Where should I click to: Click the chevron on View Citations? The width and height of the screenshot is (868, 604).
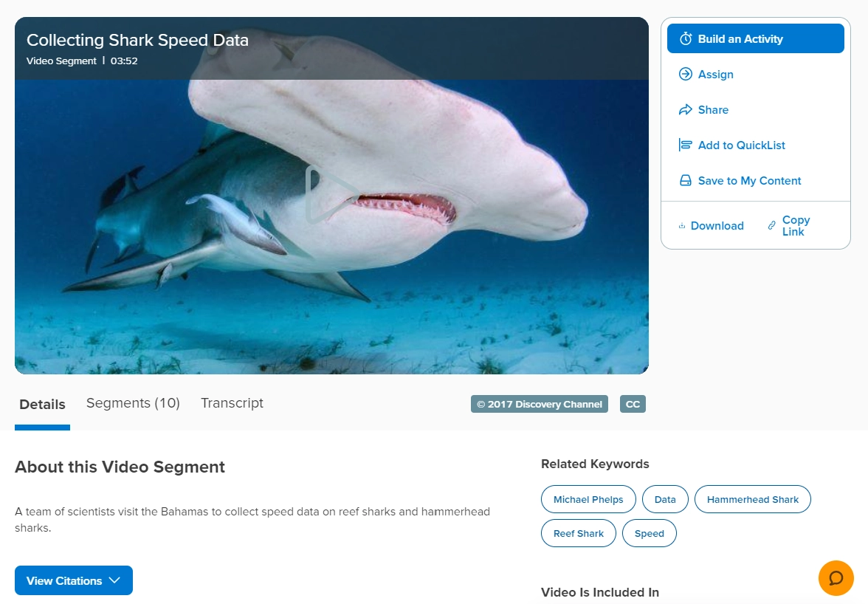point(114,580)
